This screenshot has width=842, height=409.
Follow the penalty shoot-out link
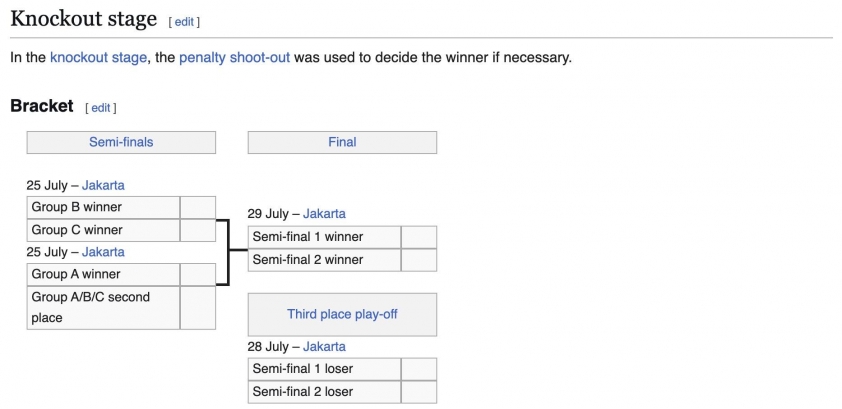[235, 57]
